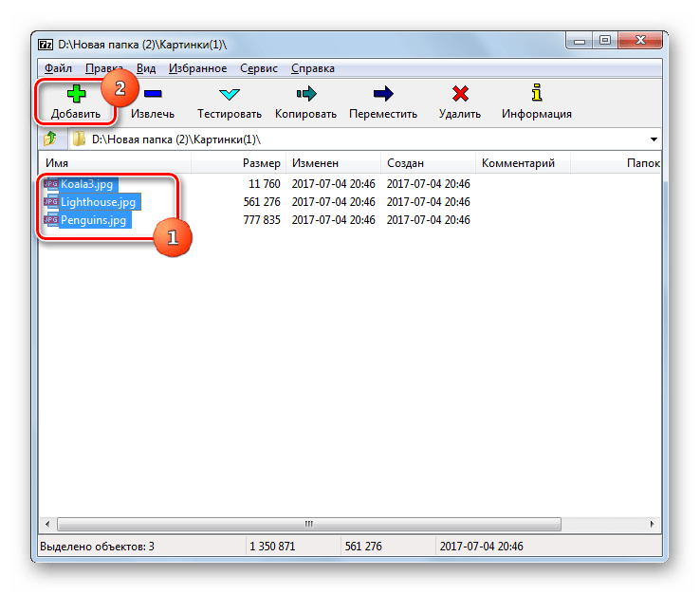Select the Koala3.jpg file name
This screenshot has width=700, height=594.
point(86,184)
